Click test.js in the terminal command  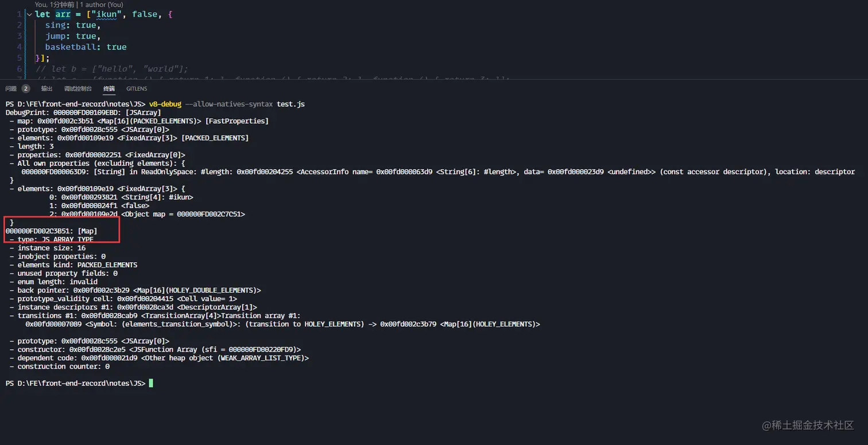tap(290, 104)
